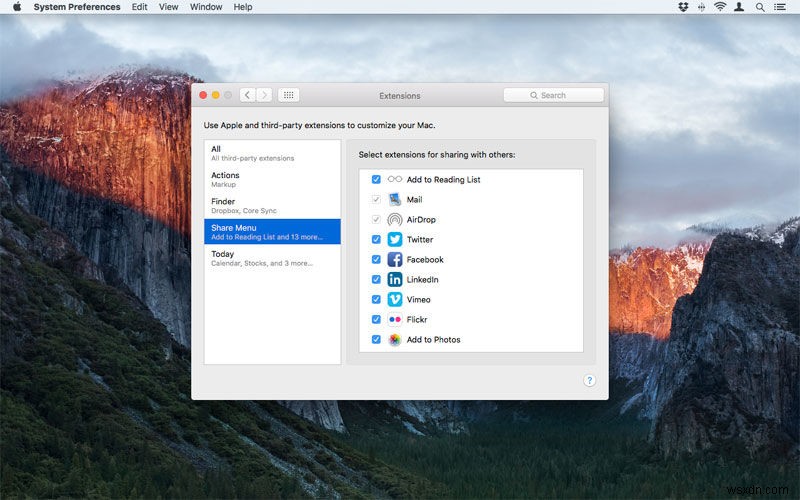This screenshot has width=800, height=500.
Task: Disable the Twitter sharing checkbox
Action: [376, 240]
